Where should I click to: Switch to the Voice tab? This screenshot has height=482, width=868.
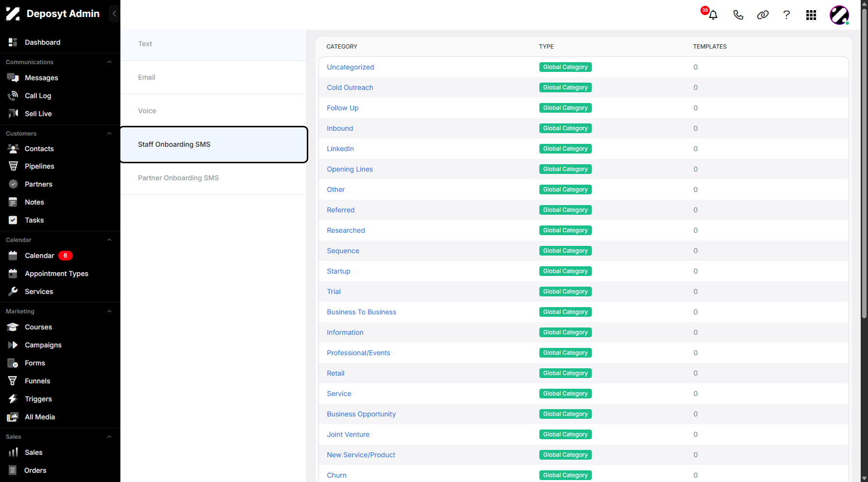(214, 111)
